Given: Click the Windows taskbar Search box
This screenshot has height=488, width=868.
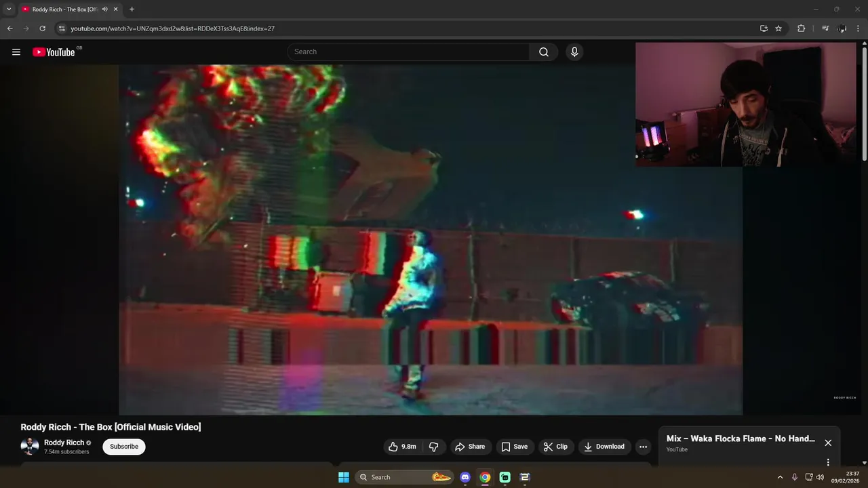Looking at the screenshot, I should [x=405, y=477].
